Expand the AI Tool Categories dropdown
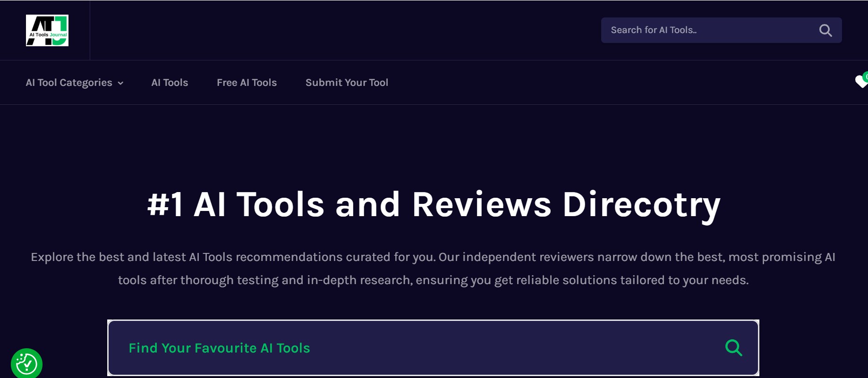 75,83
